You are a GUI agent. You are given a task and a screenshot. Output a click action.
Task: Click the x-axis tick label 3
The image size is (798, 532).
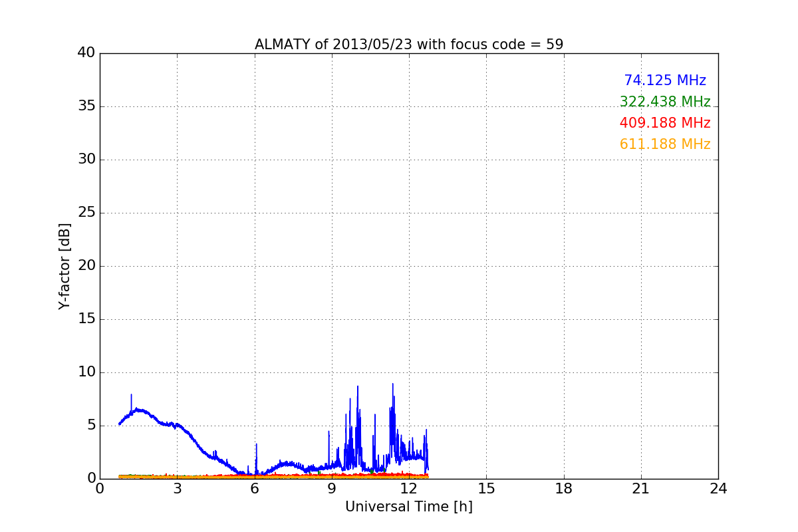tap(177, 489)
